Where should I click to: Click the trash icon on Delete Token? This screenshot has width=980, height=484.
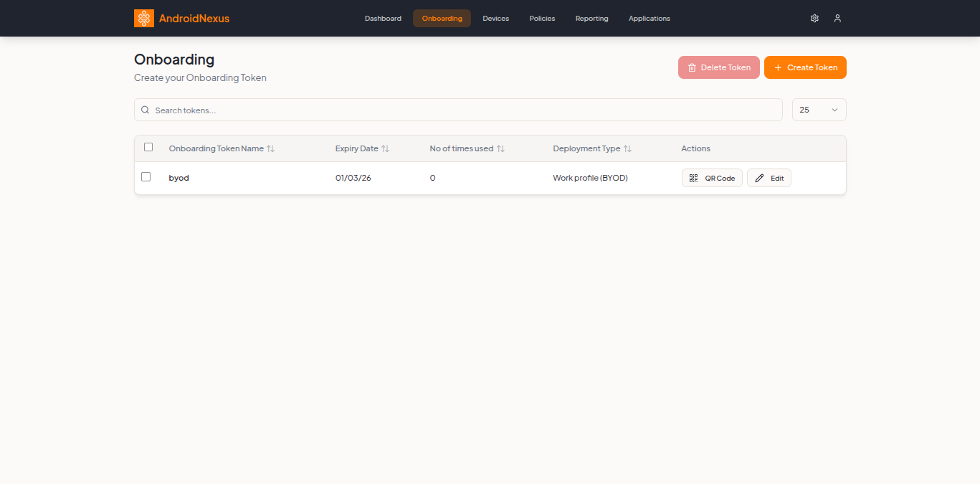coord(692,67)
